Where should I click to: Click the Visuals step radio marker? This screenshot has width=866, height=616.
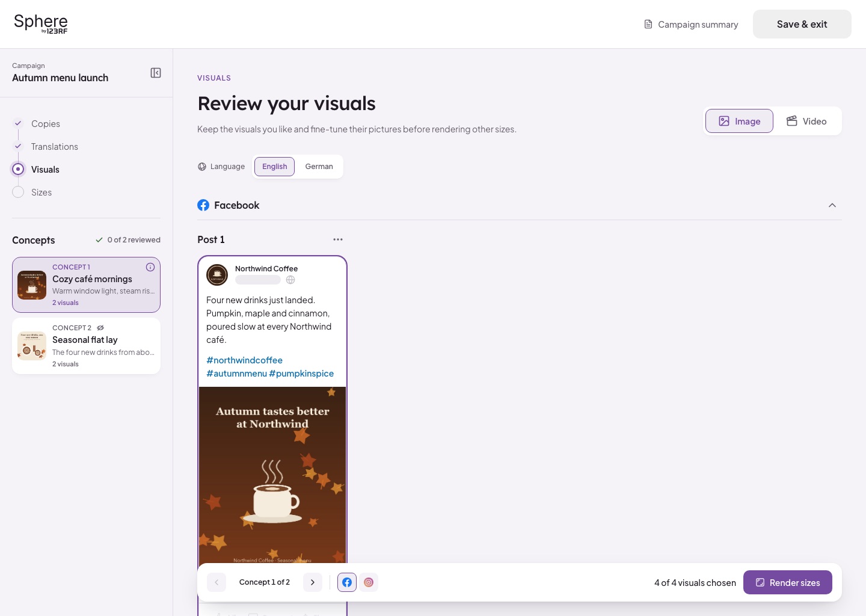18,169
